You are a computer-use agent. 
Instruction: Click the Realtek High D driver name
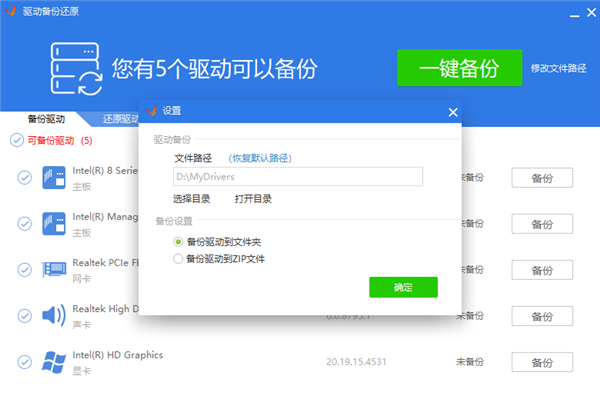pyautogui.click(x=106, y=309)
